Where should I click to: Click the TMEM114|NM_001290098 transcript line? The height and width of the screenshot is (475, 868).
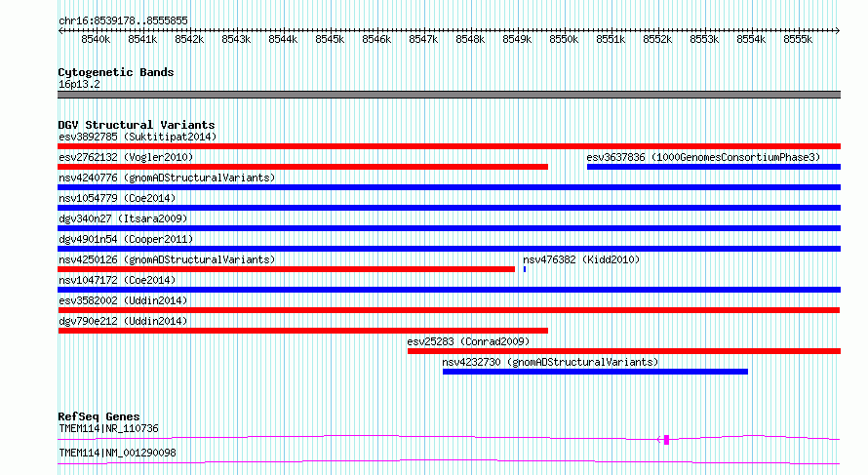point(449,461)
